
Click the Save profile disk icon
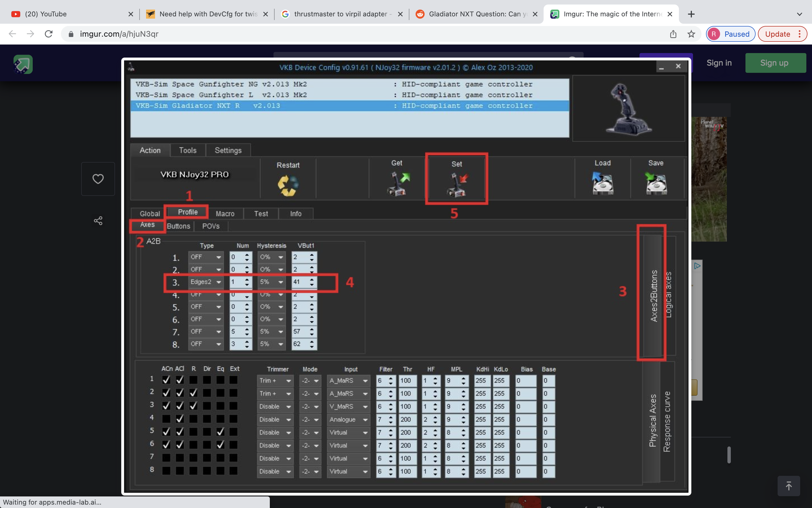656,183
